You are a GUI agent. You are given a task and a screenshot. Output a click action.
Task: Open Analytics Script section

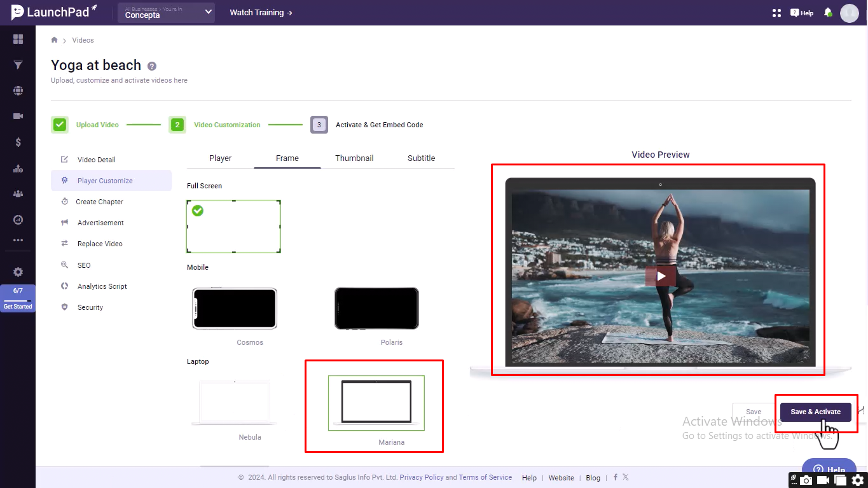(x=111, y=286)
